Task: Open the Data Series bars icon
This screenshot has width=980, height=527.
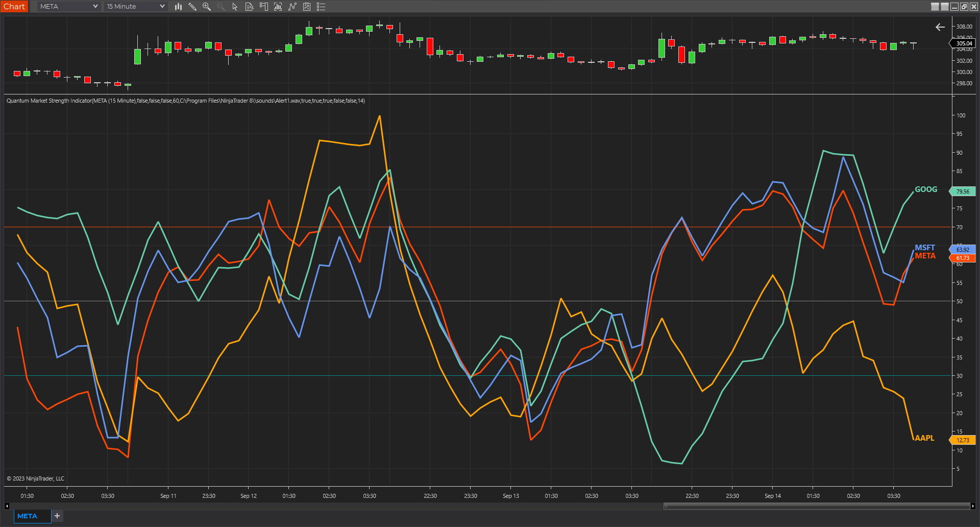Action: 278,7
